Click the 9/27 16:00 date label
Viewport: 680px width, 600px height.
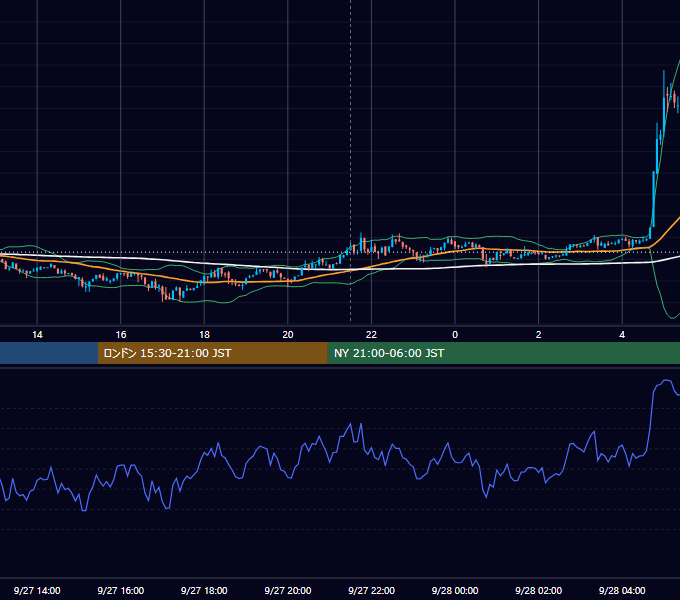tap(121, 590)
